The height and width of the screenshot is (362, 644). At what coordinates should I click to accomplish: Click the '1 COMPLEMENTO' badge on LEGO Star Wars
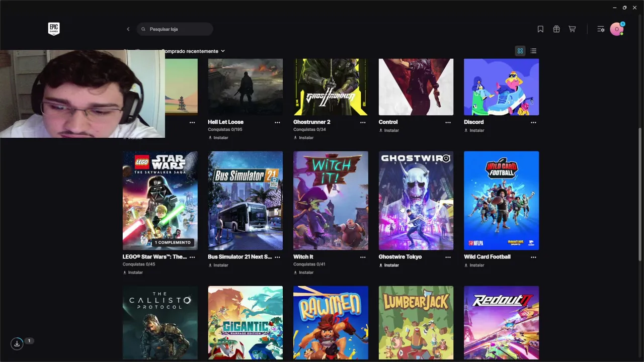coord(173,242)
